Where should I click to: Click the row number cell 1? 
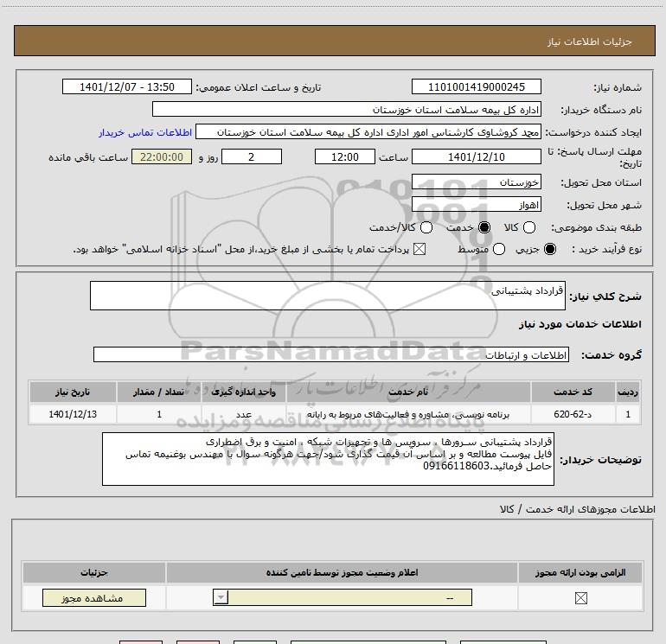tap(628, 414)
